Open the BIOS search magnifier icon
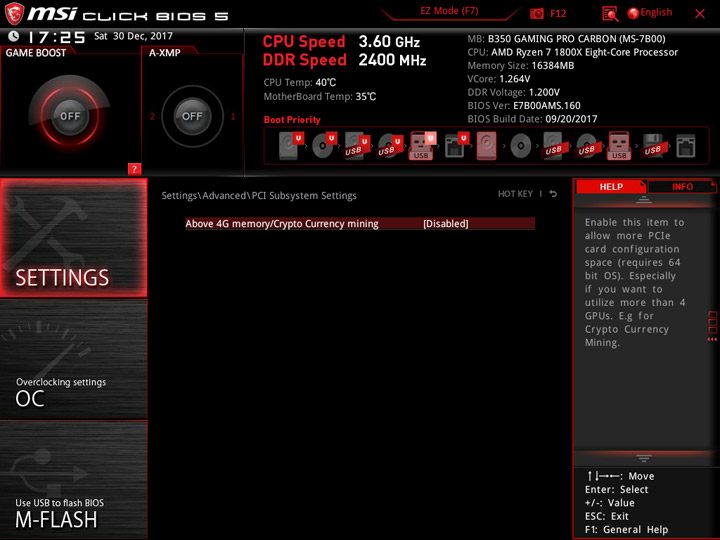Viewport: 720px width, 540px height. click(x=610, y=14)
